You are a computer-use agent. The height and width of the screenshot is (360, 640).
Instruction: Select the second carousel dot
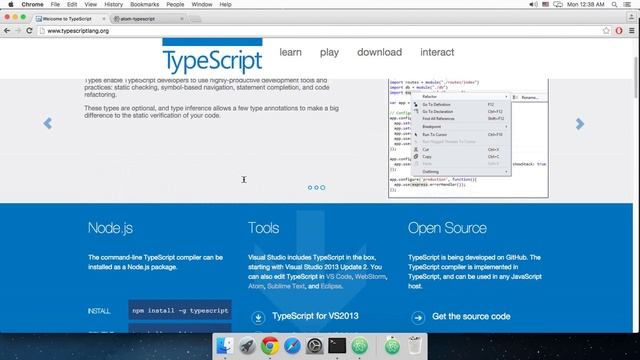tap(316, 188)
